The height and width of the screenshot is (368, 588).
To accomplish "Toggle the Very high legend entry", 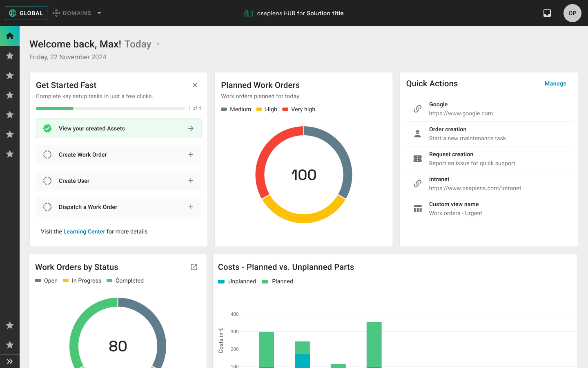I will tap(299, 109).
